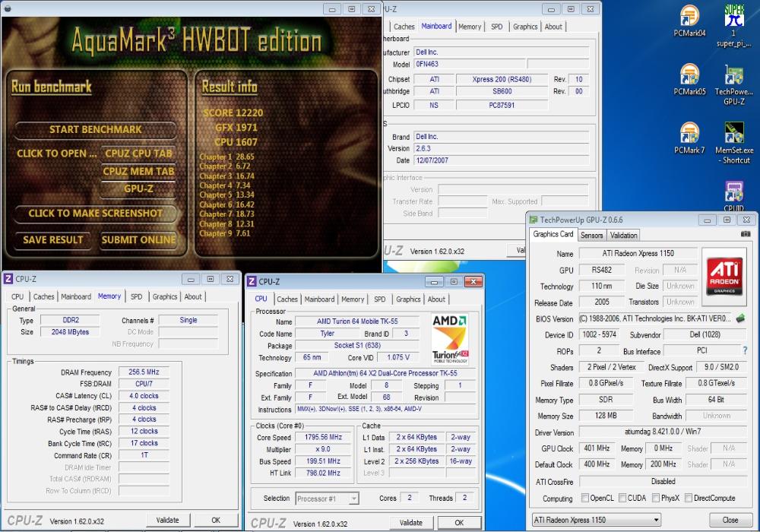Click the Memory Size value 128 MB in GPU-Z
This screenshot has height=532, width=760.
click(606, 416)
